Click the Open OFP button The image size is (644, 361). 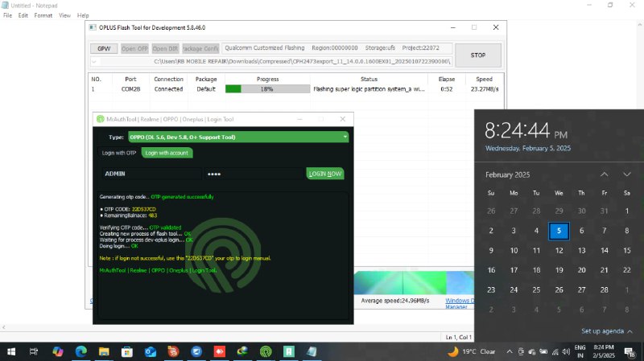[x=134, y=48]
